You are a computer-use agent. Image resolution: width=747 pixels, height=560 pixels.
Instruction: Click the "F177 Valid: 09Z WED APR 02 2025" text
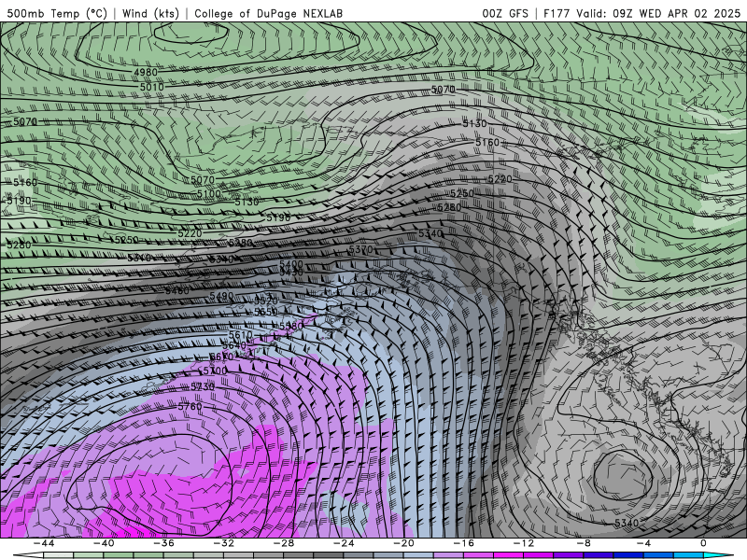pyautogui.click(x=642, y=13)
